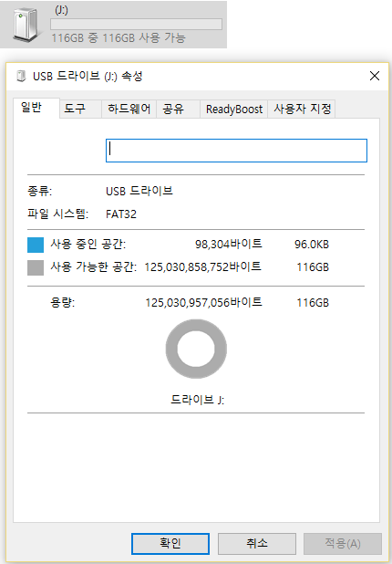Image resolution: width=392 pixels, height=564 pixels.
Task: Open the 하드웨어 tab
Action: pyautogui.click(x=129, y=109)
